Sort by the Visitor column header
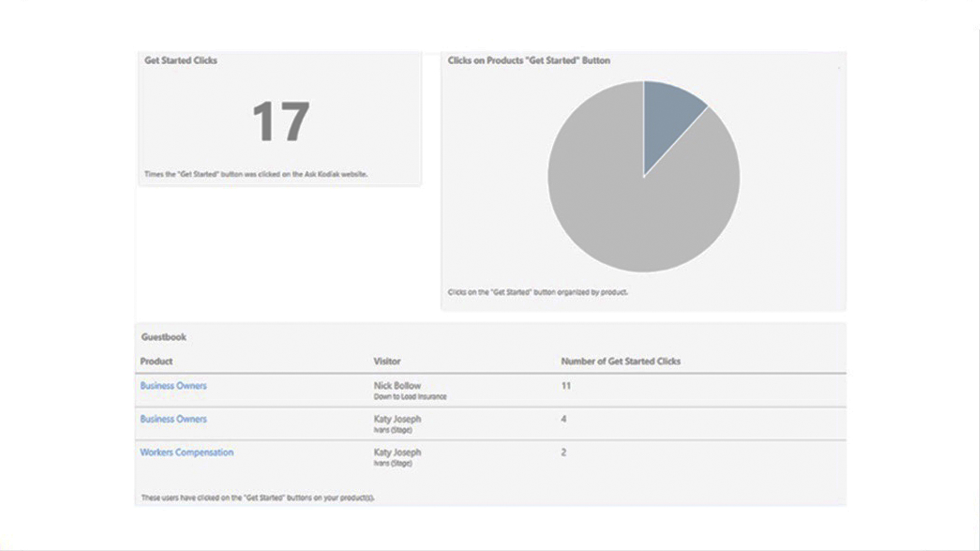 click(387, 361)
